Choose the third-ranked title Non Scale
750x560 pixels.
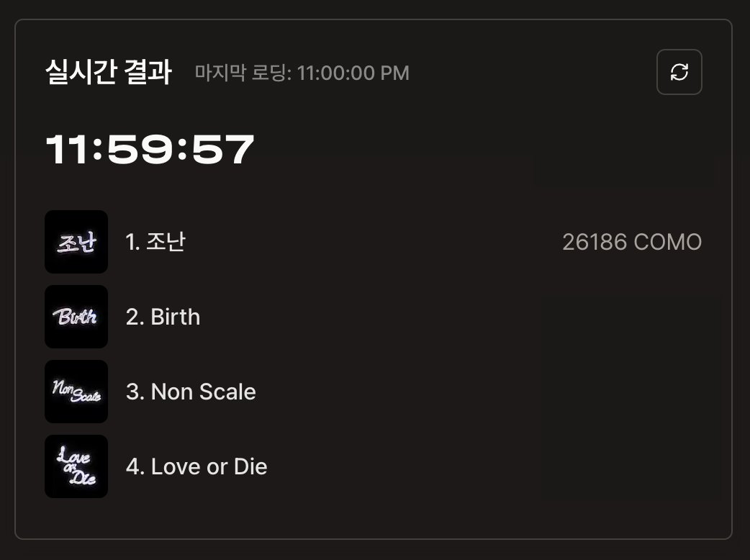pos(191,392)
